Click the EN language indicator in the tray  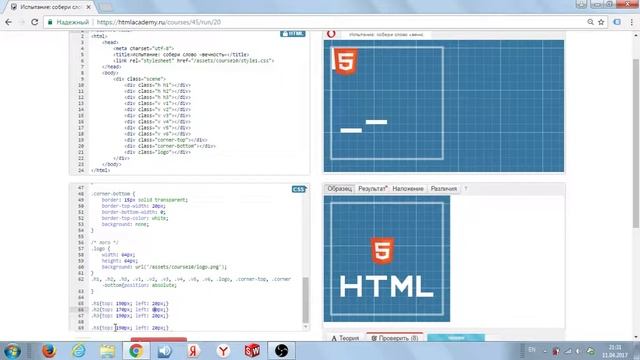coord(532,350)
